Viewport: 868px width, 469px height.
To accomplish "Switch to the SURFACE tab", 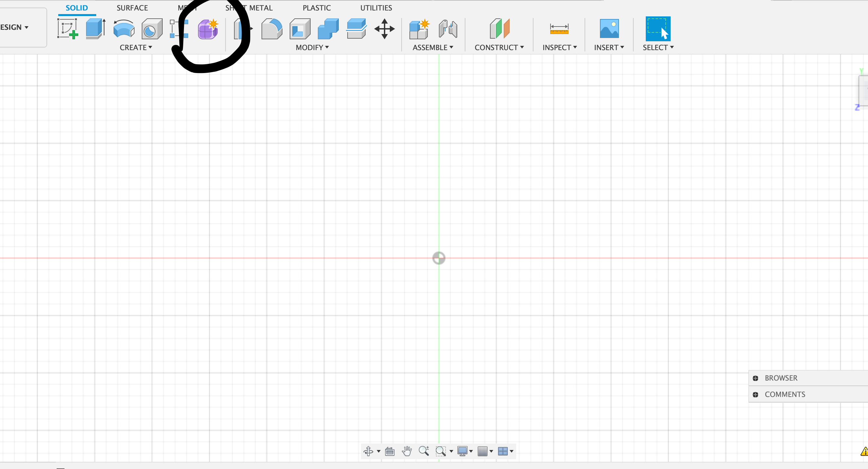I will pos(132,8).
